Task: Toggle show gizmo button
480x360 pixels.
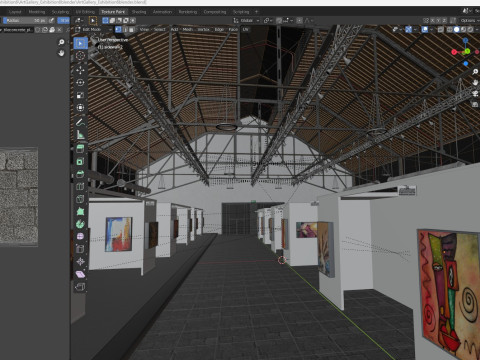Action: [x=409, y=29]
